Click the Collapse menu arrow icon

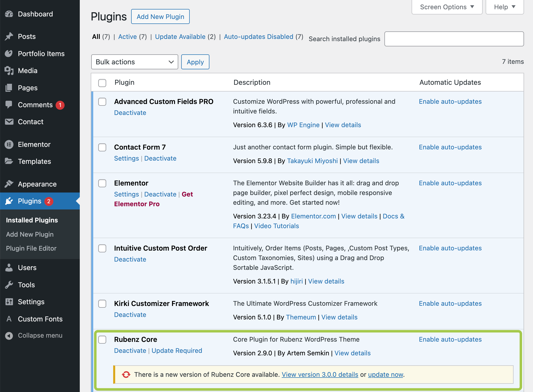(x=9, y=336)
